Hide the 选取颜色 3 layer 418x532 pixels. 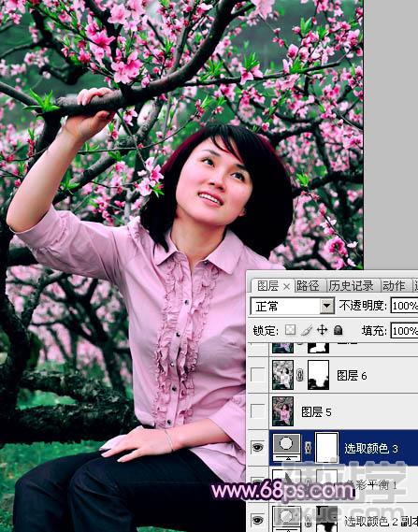[x=257, y=448]
